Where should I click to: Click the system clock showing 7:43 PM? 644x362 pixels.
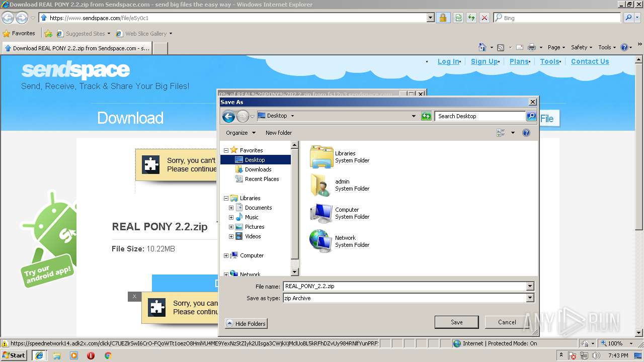coord(618,355)
